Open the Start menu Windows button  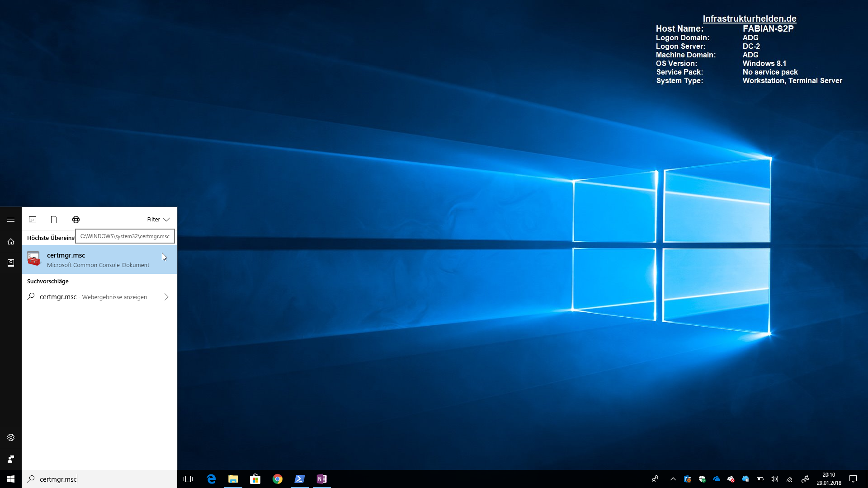(x=11, y=479)
